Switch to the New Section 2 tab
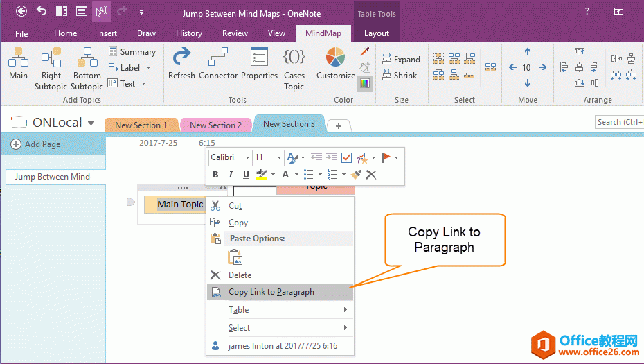 (215, 125)
